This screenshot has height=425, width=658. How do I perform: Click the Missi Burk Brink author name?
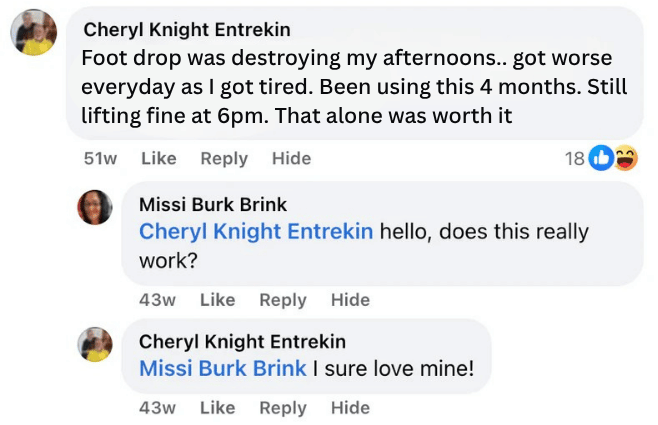213,204
